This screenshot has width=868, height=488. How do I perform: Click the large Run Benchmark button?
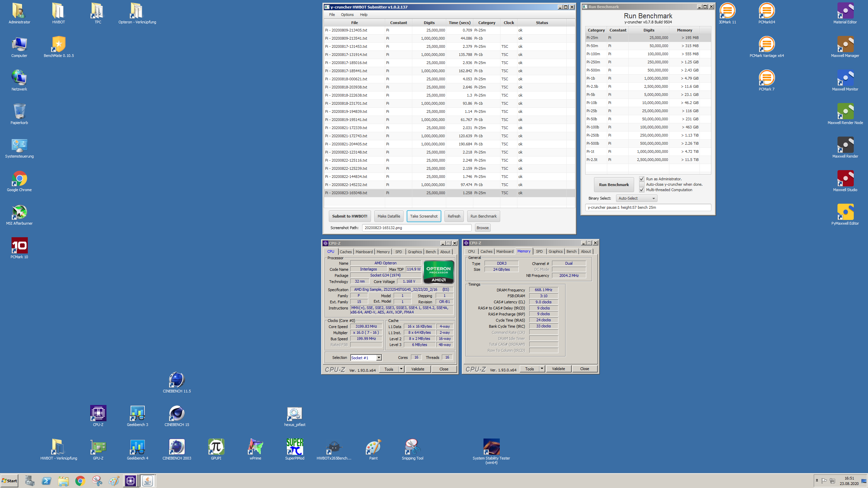pyautogui.click(x=614, y=185)
